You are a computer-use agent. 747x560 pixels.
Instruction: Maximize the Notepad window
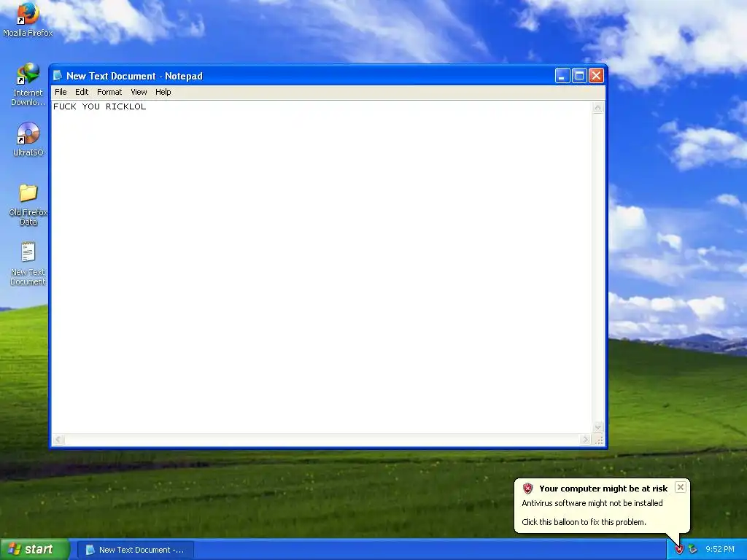tap(579, 76)
